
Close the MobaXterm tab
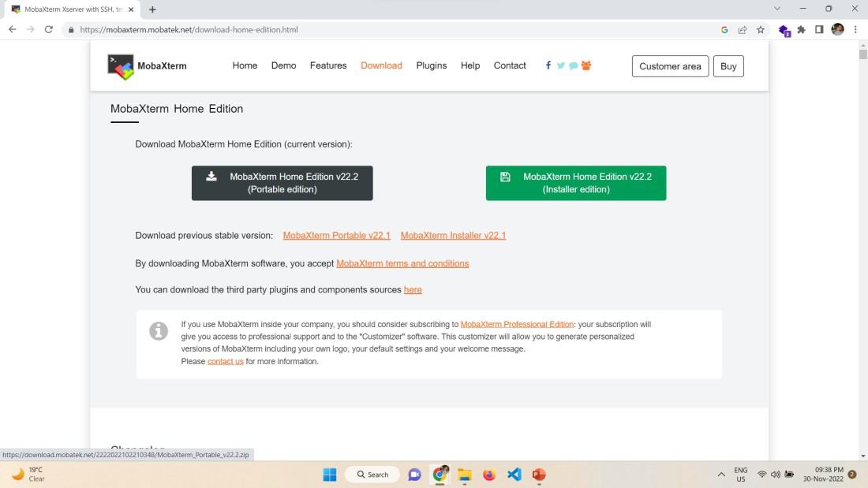[x=131, y=9]
